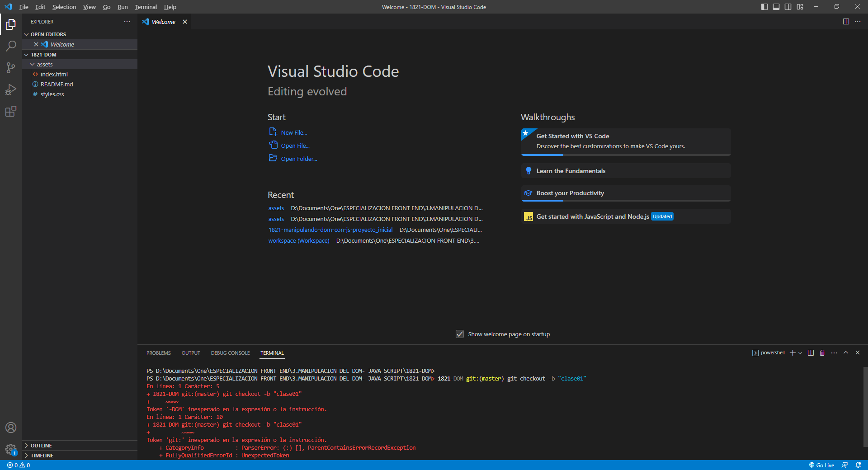The width and height of the screenshot is (868, 470).
Task: Open Get Started with VS Code walkthrough
Action: tap(626, 141)
